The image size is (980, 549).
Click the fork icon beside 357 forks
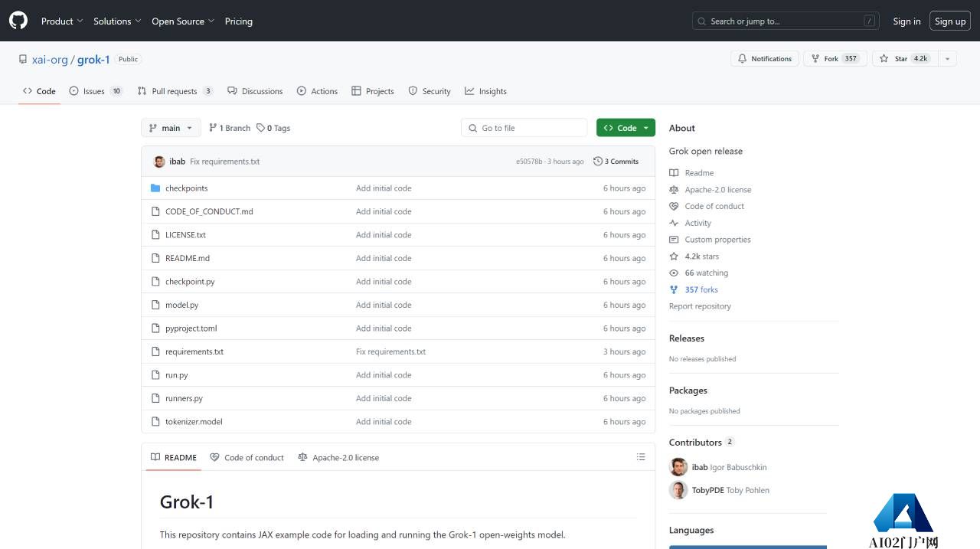click(674, 289)
